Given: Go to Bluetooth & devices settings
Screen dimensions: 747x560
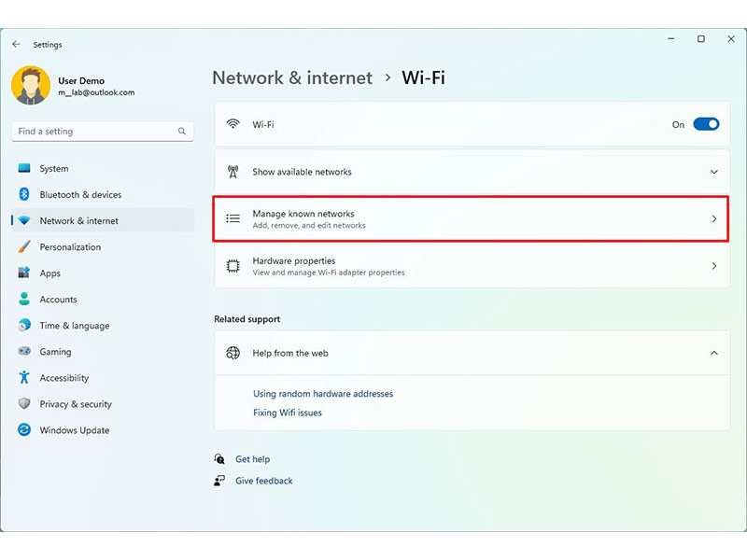Looking at the screenshot, I should tap(103, 194).
